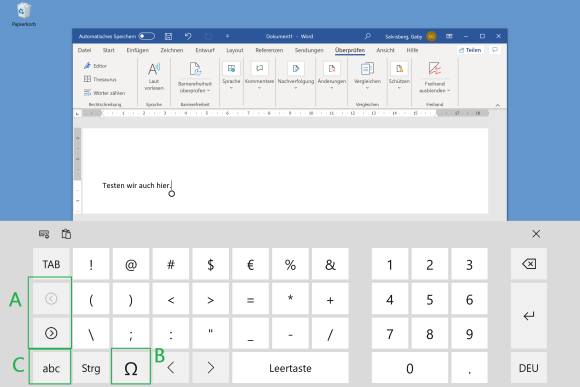
Task: Click the Teilen share button
Action: 470,50
